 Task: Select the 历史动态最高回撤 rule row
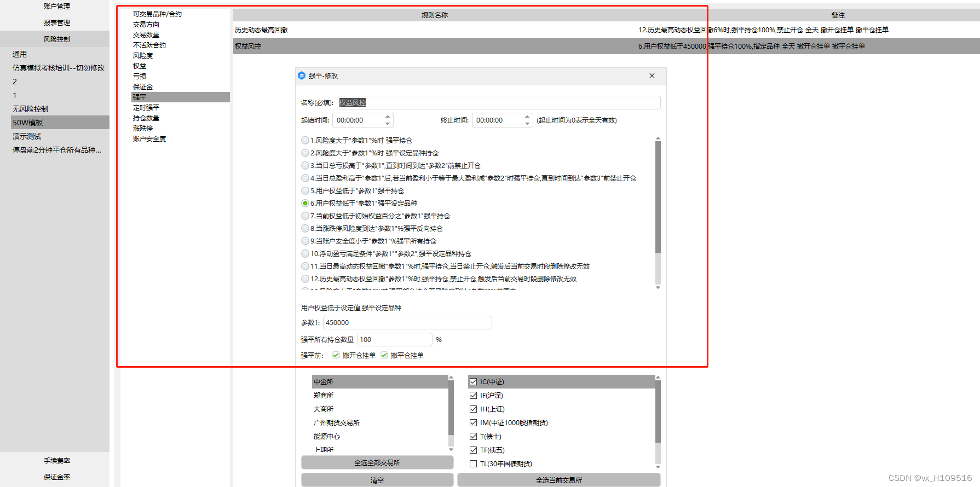[607, 30]
